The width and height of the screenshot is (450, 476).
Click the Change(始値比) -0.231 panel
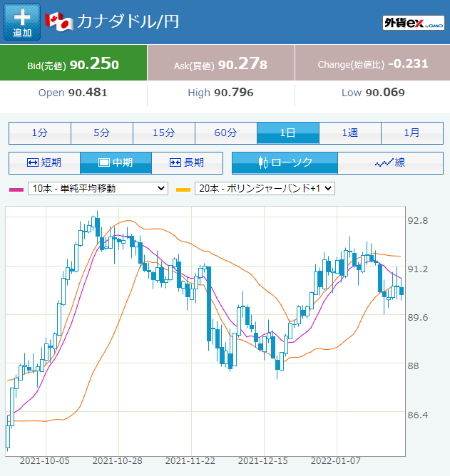(x=372, y=63)
